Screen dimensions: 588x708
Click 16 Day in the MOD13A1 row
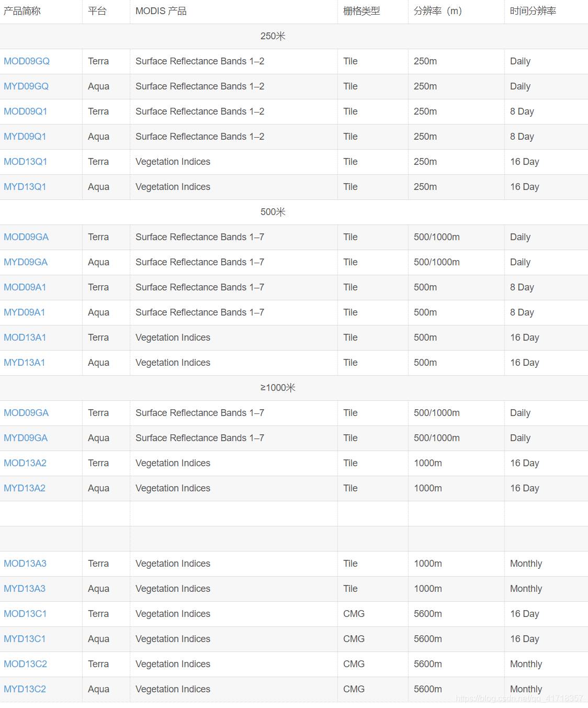pyautogui.click(x=525, y=338)
